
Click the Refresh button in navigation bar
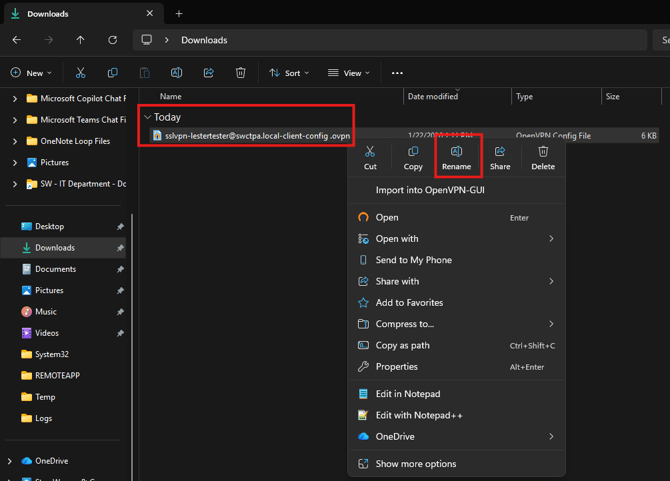click(x=112, y=40)
